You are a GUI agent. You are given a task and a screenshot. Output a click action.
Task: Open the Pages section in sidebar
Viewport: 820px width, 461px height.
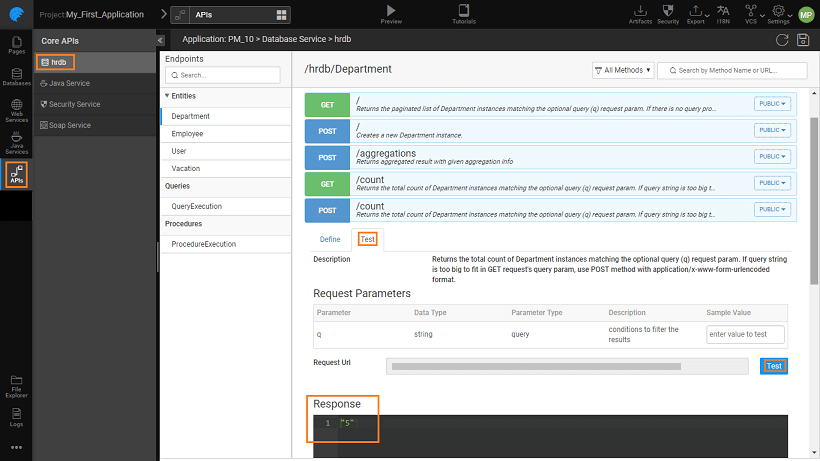click(x=16, y=45)
